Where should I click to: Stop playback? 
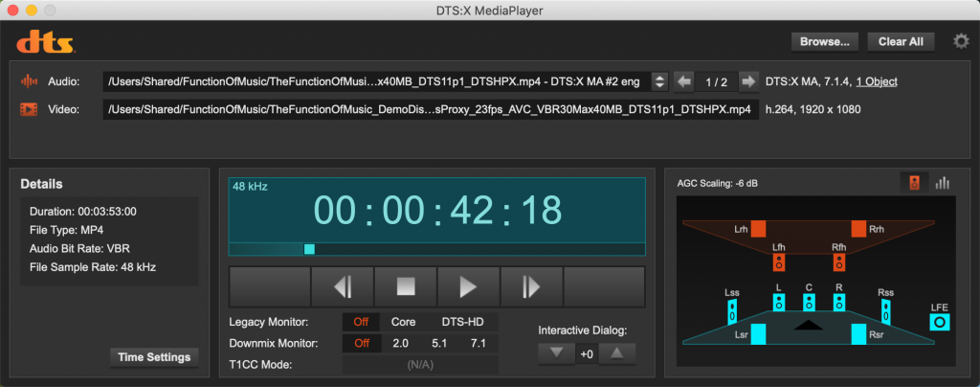click(406, 287)
